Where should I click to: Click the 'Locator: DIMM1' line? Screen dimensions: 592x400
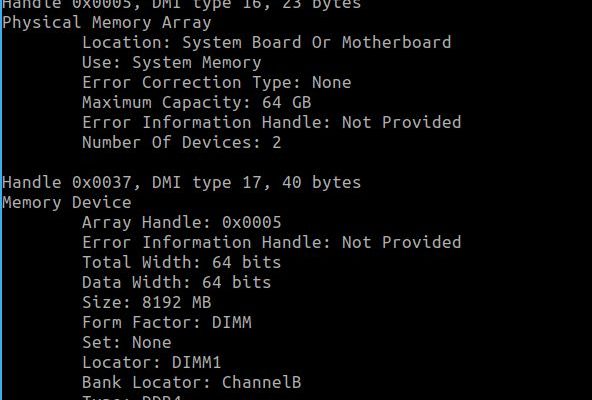pyautogui.click(x=152, y=363)
